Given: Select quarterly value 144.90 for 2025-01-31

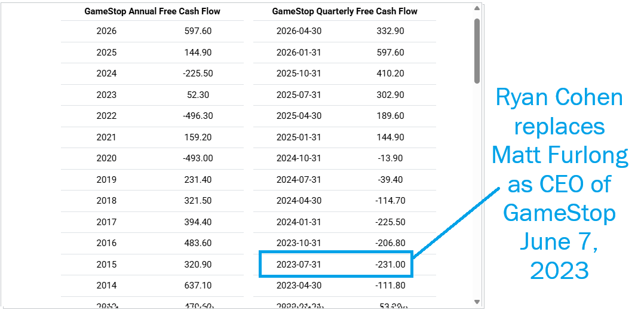Looking at the screenshot, I should pos(390,137).
